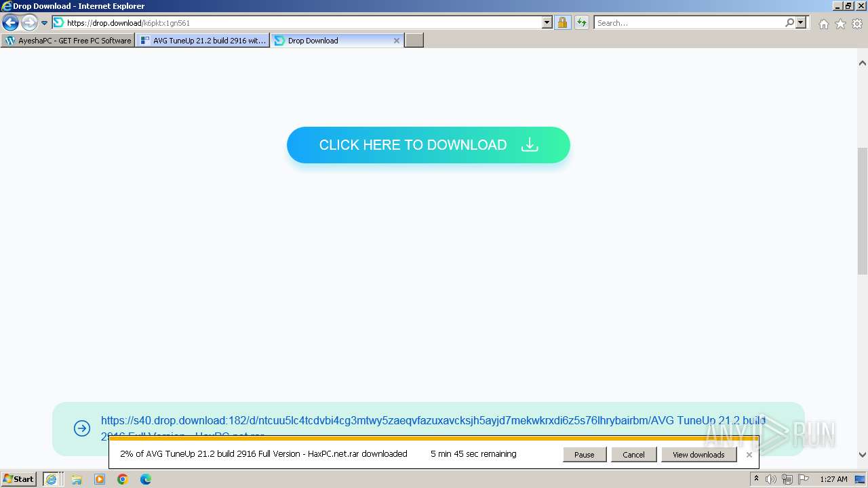
Task: Open a new tab button
Action: click(x=414, y=40)
